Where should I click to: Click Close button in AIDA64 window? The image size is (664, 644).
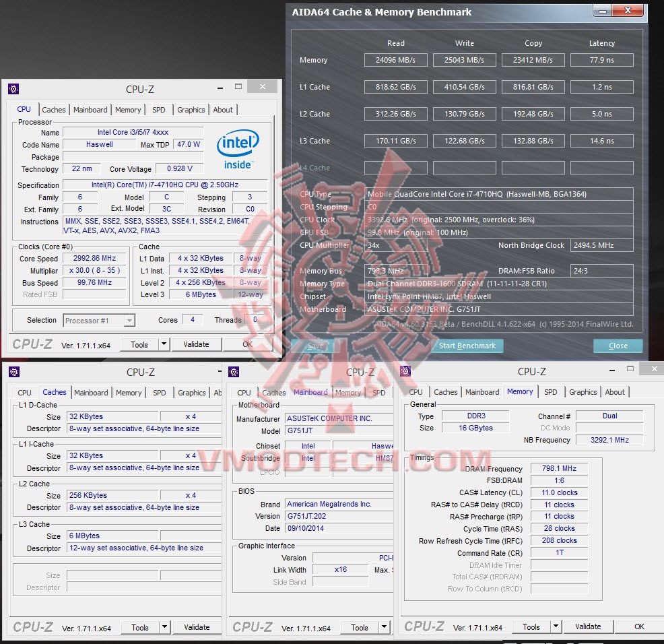[x=618, y=346]
